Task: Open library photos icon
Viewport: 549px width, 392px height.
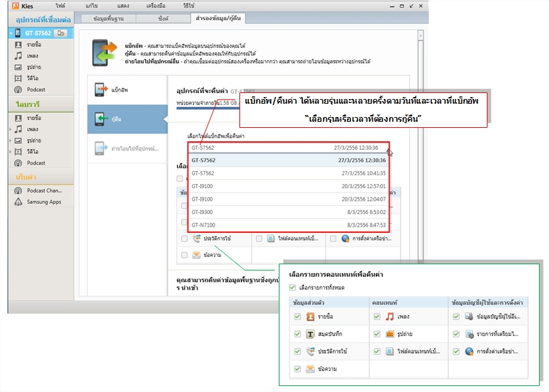Action: pyautogui.click(x=18, y=140)
